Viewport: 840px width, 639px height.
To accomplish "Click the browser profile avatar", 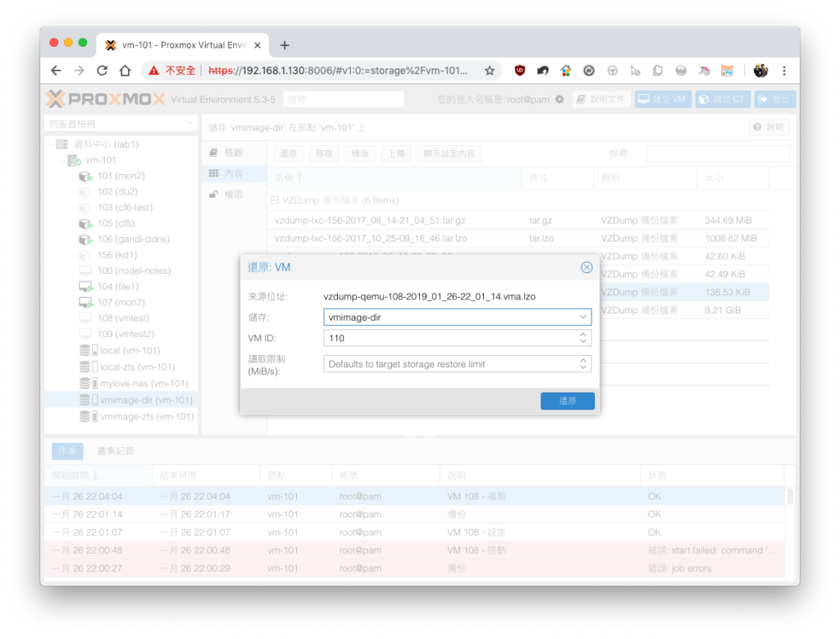I will 760,71.
